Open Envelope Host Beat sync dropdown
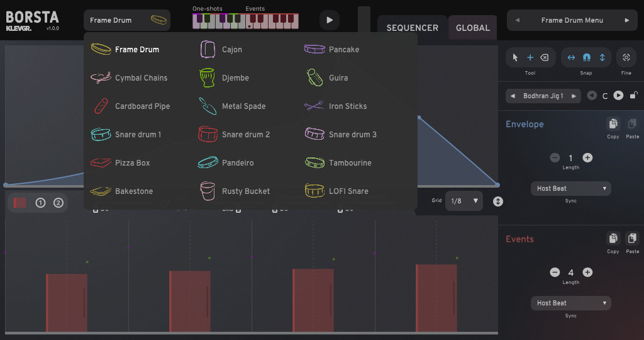 point(571,188)
